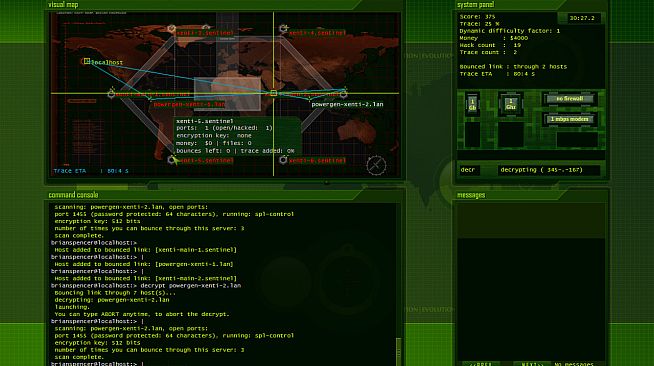Select the localhost node on the map

pyautogui.click(x=87, y=62)
